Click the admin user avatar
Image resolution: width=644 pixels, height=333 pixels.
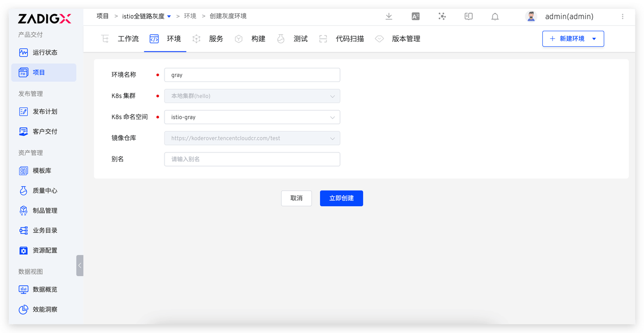(x=531, y=17)
